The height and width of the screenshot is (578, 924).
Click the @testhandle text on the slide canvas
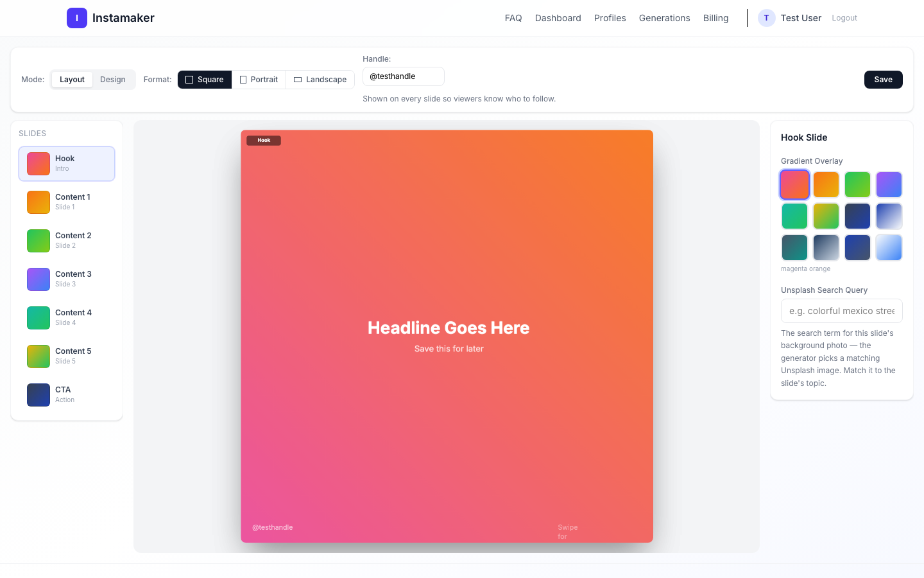[x=273, y=527]
